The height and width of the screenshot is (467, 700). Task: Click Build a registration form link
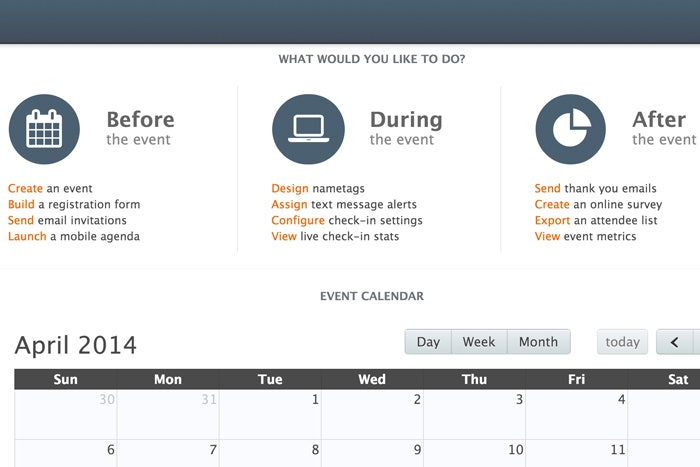[x=22, y=205]
